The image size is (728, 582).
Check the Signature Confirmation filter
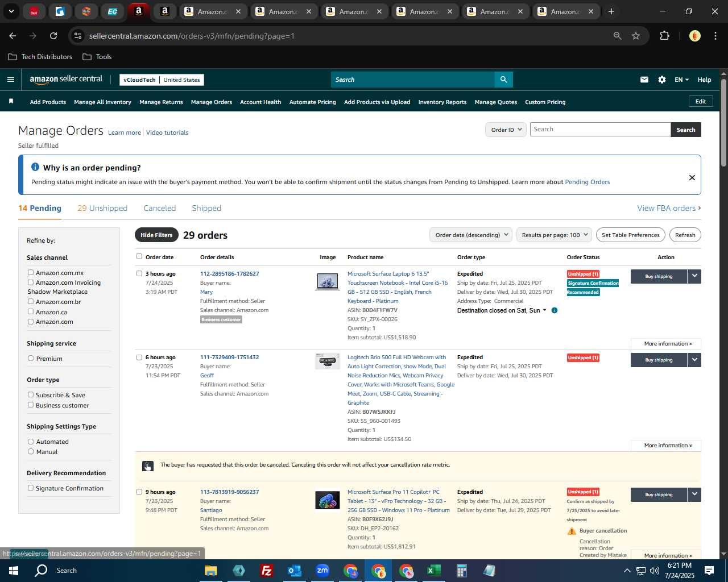pyautogui.click(x=31, y=488)
